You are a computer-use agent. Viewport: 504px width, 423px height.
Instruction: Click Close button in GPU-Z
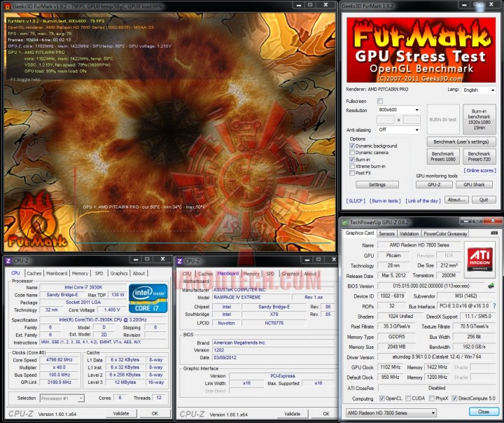[x=484, y=412]
